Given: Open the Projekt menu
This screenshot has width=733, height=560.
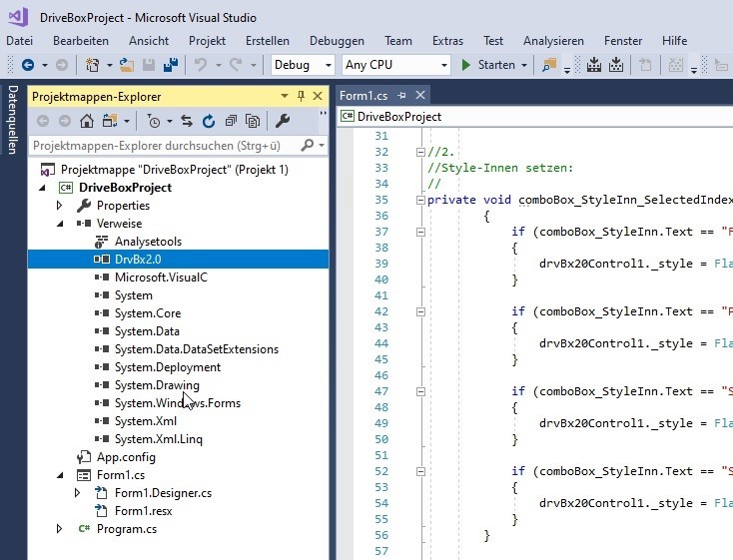Looking at the screenshot, I should [207, 41].
